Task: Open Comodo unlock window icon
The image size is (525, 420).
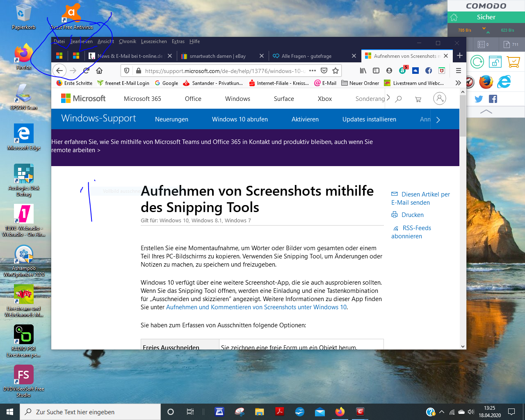Action: coord(495,62)
